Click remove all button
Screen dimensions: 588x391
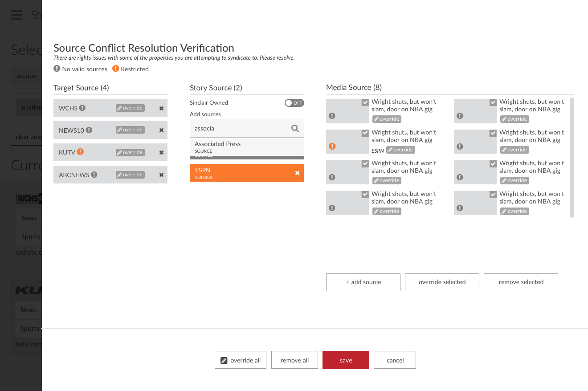[294, 360]
